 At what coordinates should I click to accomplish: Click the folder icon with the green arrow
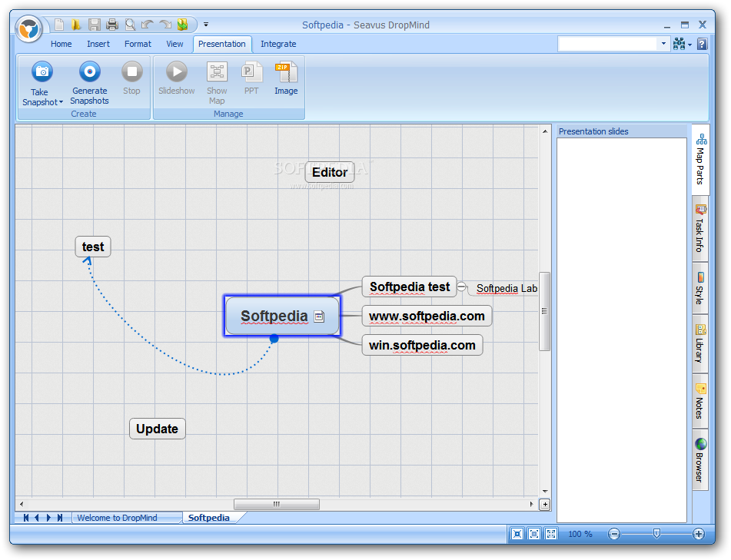(183, 25)
